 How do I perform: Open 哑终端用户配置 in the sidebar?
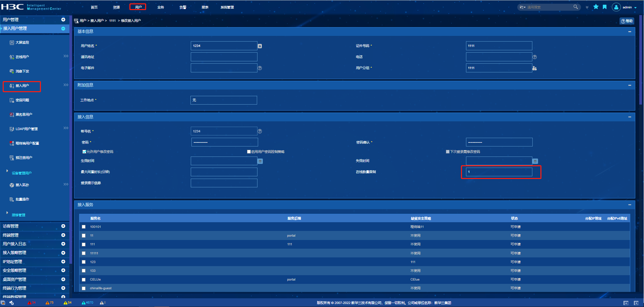pyautogui.click(x=27, y=143)
